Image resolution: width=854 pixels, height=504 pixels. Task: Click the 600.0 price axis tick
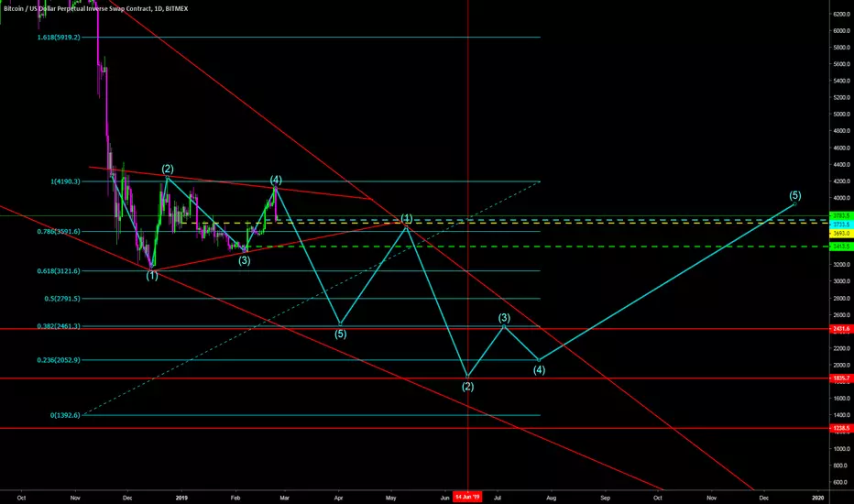843,482
